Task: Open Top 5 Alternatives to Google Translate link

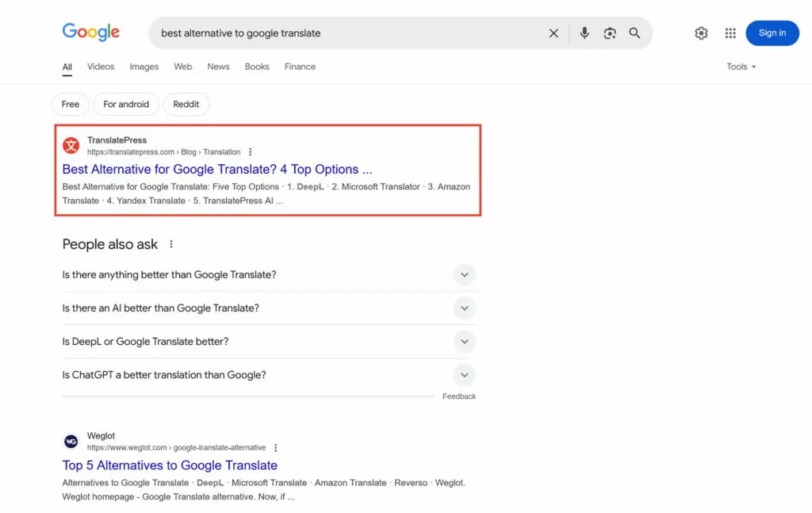Action: 170,465
